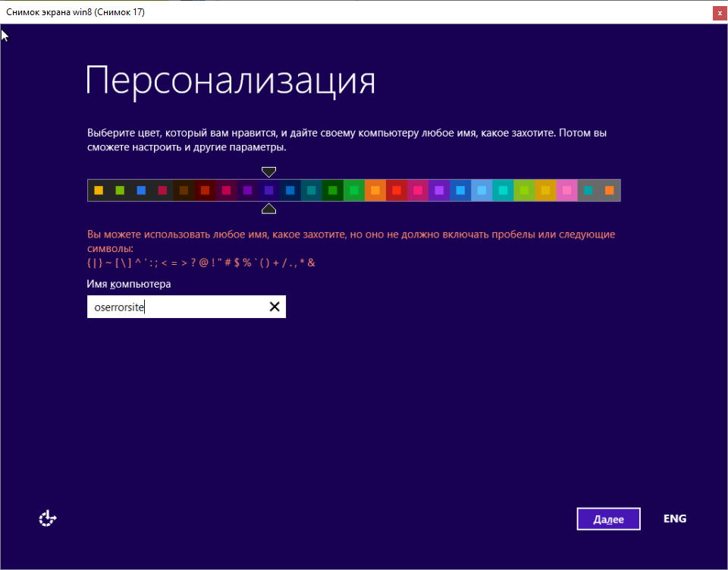Screen dimensions: 728x570
Task: Click the lower marker of the color slider
Action: tap(268, 209)
